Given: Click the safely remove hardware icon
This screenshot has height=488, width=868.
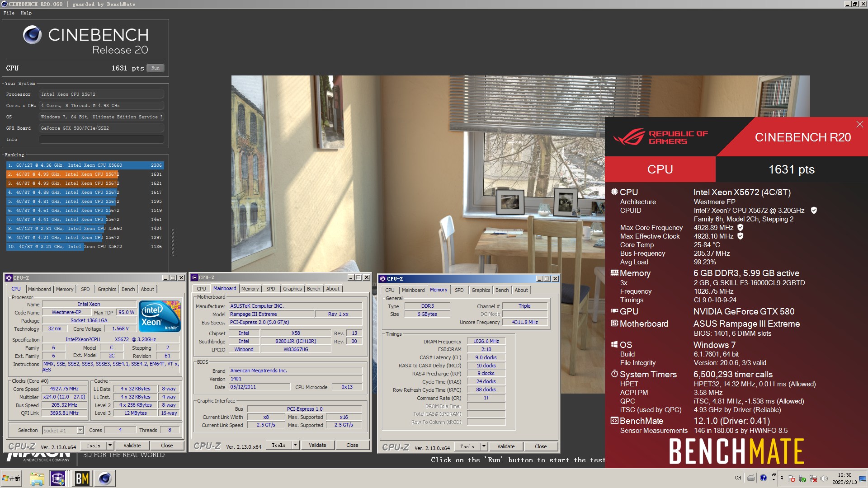Looking at the screenshot, I should point(802,479).
